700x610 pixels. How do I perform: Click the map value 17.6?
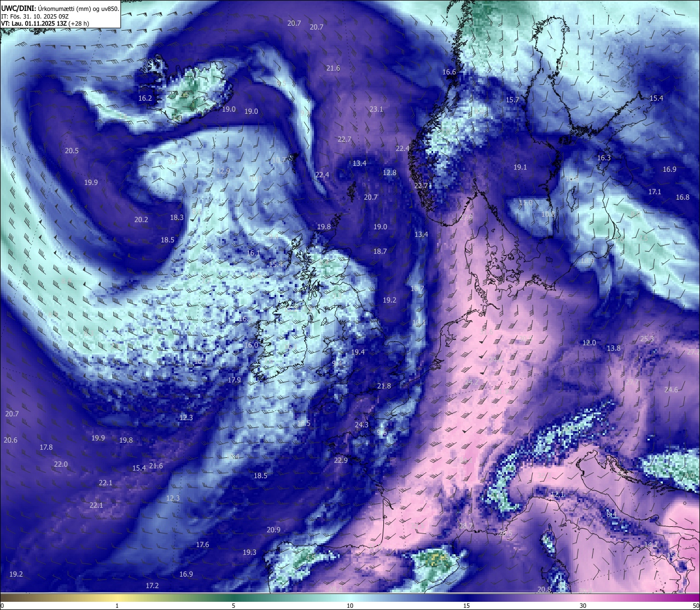coord(202,545)
